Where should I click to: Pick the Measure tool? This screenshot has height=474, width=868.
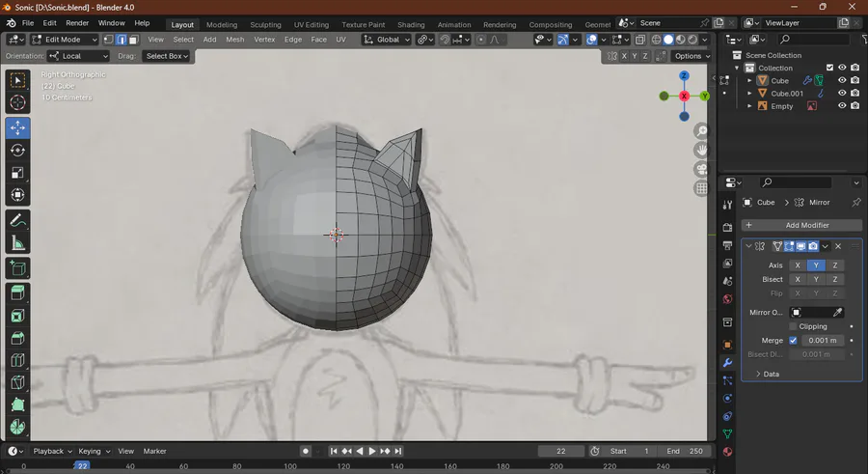[17, 243]
